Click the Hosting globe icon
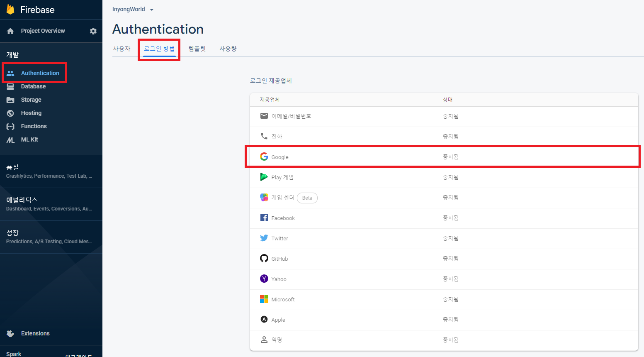 10,113
